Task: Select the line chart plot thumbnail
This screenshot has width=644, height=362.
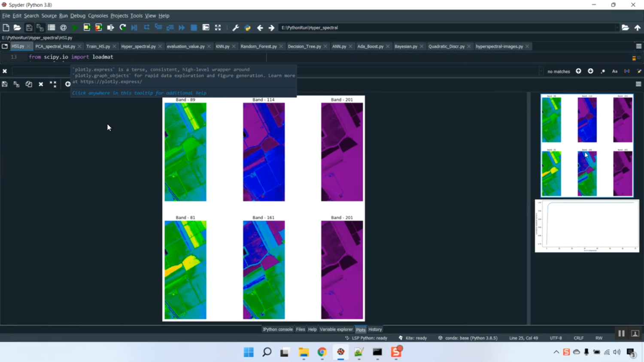Action: (587, 226)
